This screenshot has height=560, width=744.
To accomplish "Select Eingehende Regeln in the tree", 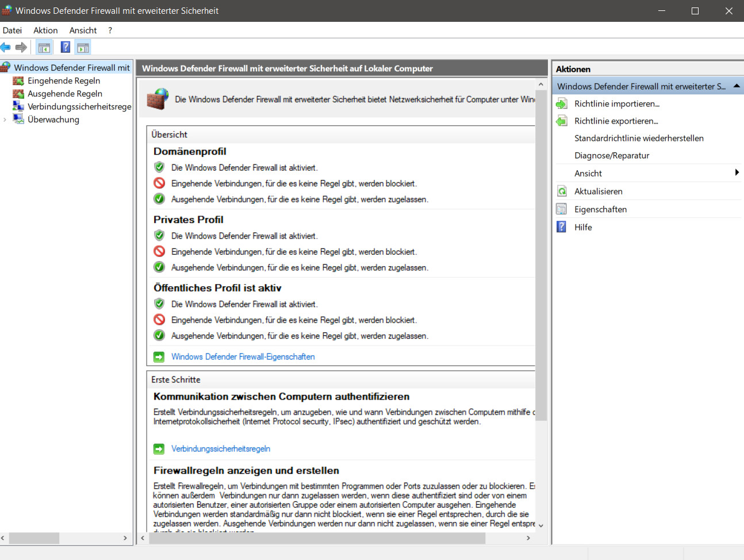I will click(63, 81).
